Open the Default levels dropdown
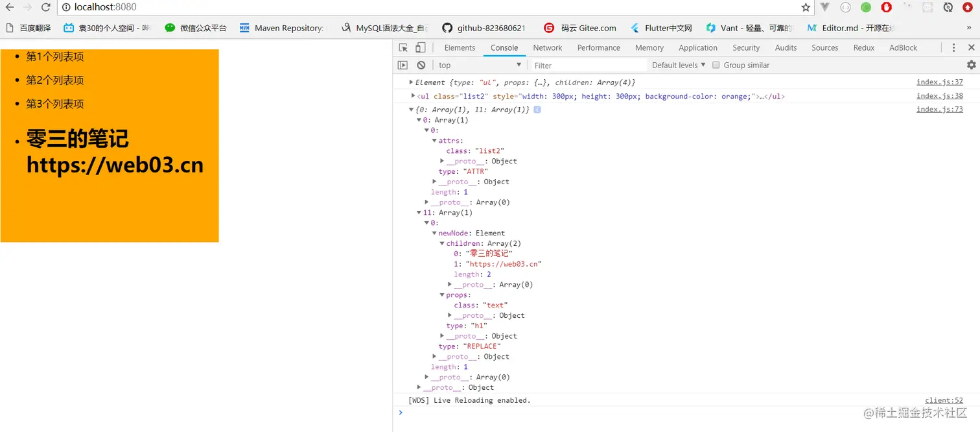 coord(679,65)
